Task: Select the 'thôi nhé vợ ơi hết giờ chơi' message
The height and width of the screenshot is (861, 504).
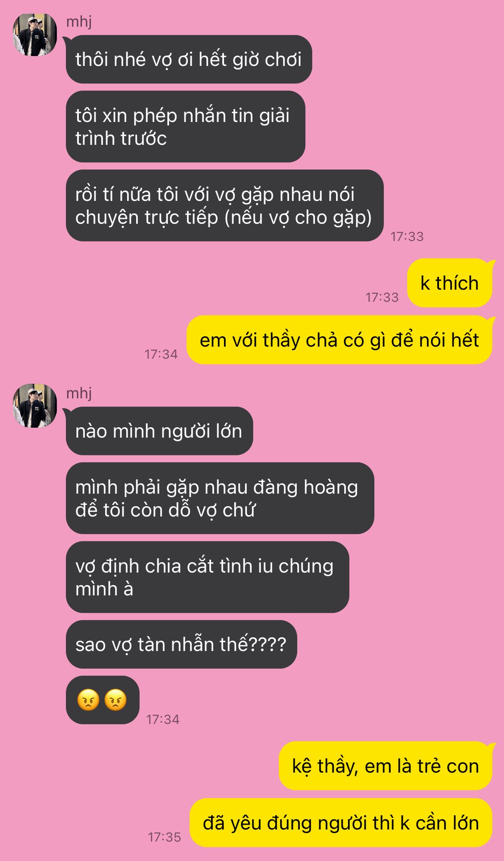Action: [x=189, y=59]
